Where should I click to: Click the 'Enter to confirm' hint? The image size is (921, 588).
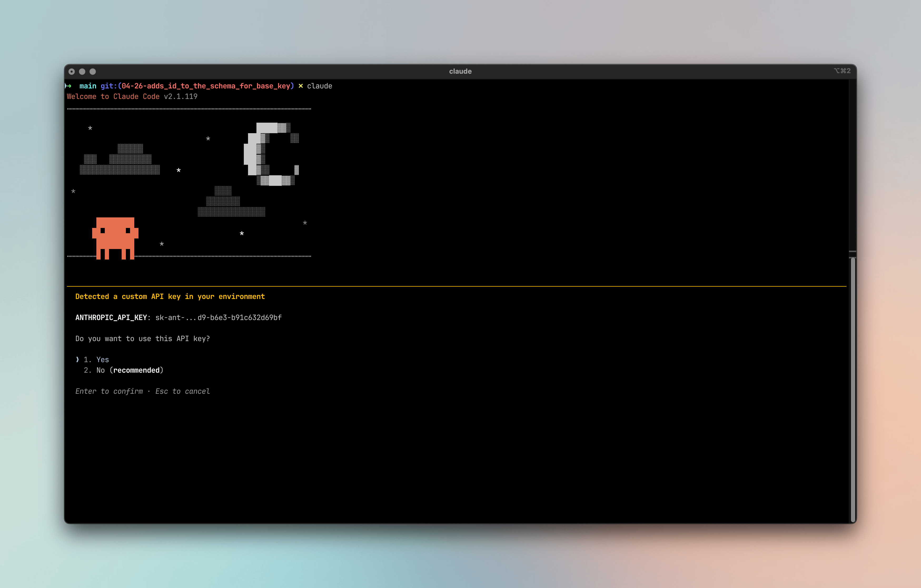pos(109,391)
